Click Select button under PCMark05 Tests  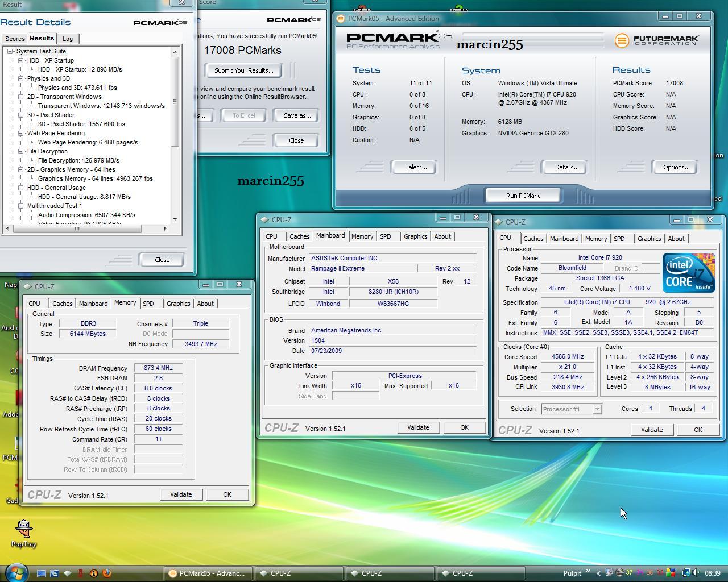coord(415,167)
